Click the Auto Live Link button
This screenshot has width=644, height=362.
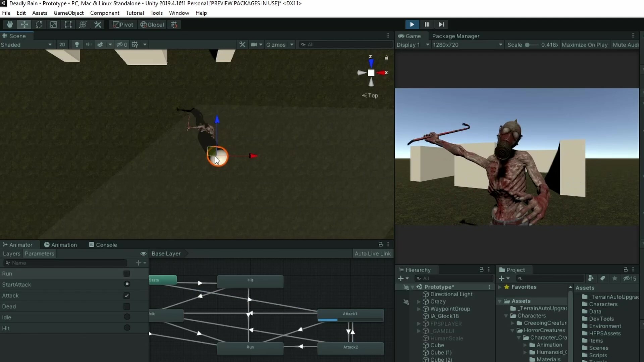tap(372, 254)
